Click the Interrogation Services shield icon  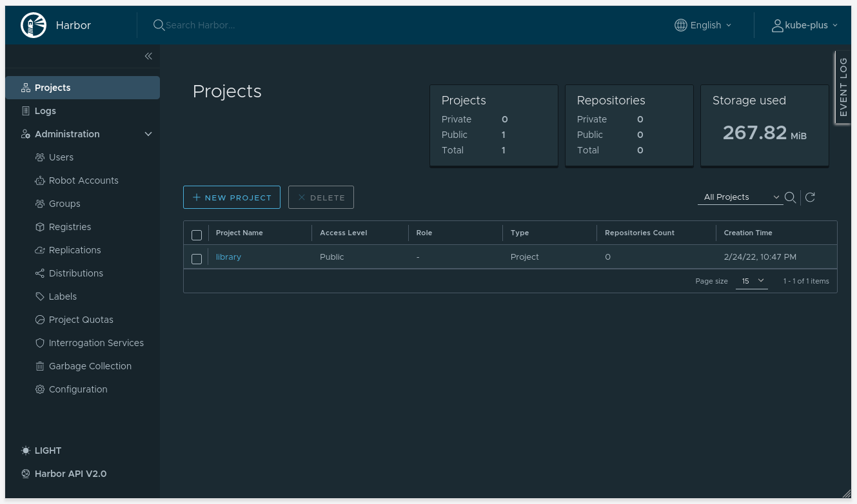[40, 343]
